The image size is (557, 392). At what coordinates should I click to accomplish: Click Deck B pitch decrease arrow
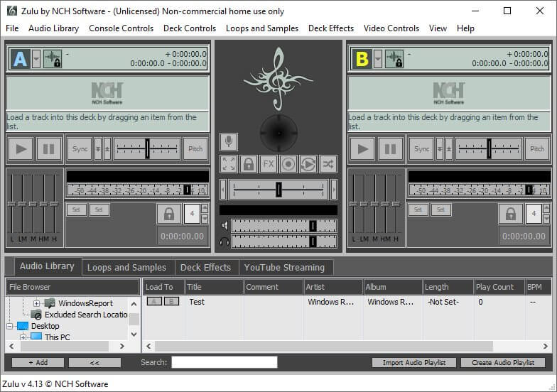pos(440,149)
